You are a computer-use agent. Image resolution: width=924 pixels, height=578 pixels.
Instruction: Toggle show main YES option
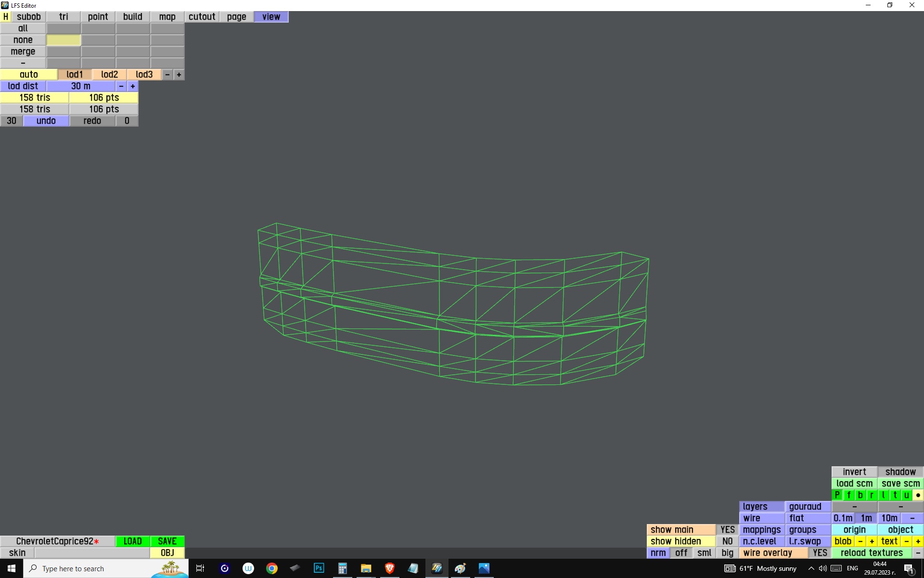[x=727, y=530]
